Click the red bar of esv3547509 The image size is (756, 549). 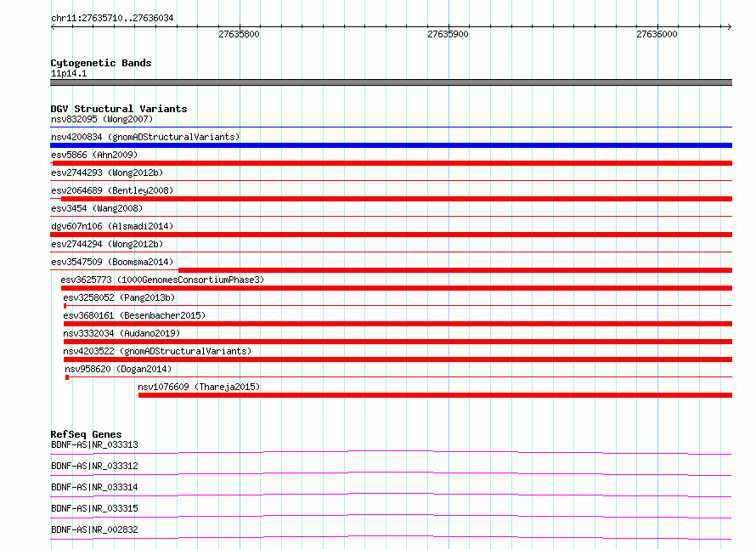[x=455, y=270]
